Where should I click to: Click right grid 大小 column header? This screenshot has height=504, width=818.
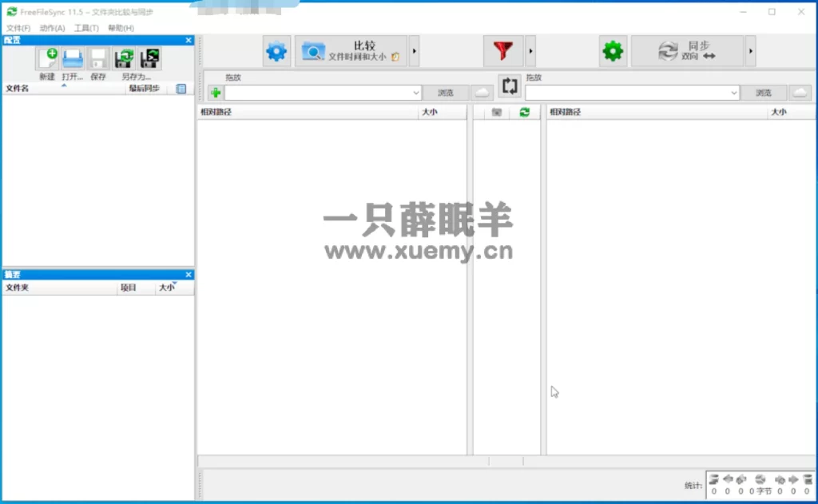(x=791, y=112)
